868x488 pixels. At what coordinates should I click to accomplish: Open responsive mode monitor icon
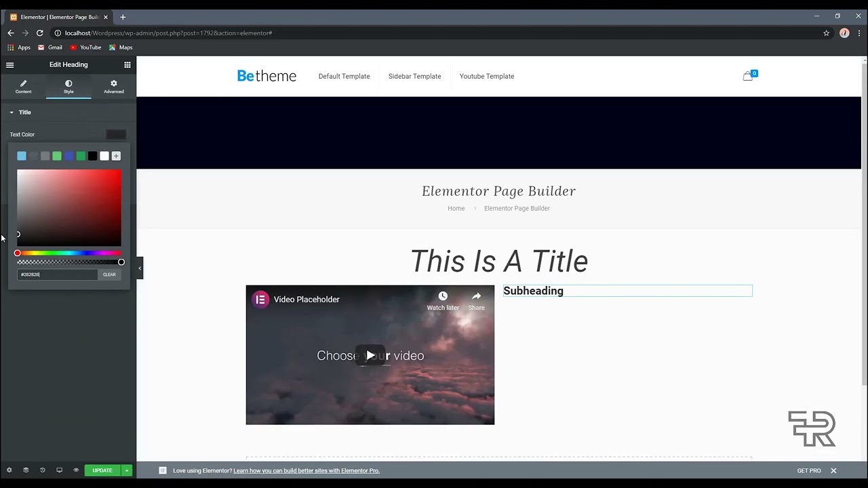click(x=59, y=470)
